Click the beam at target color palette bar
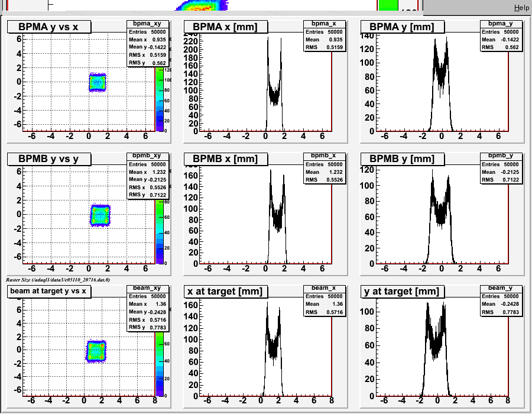Screen dimensions: 532x414 pos(160,364)
